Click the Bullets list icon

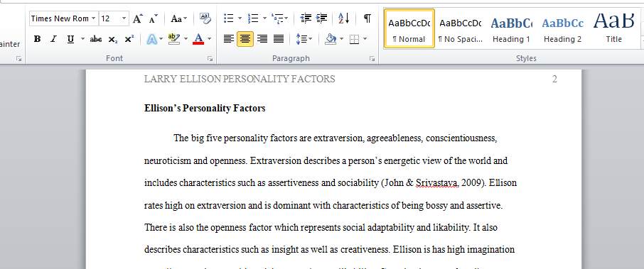point(229,18)
